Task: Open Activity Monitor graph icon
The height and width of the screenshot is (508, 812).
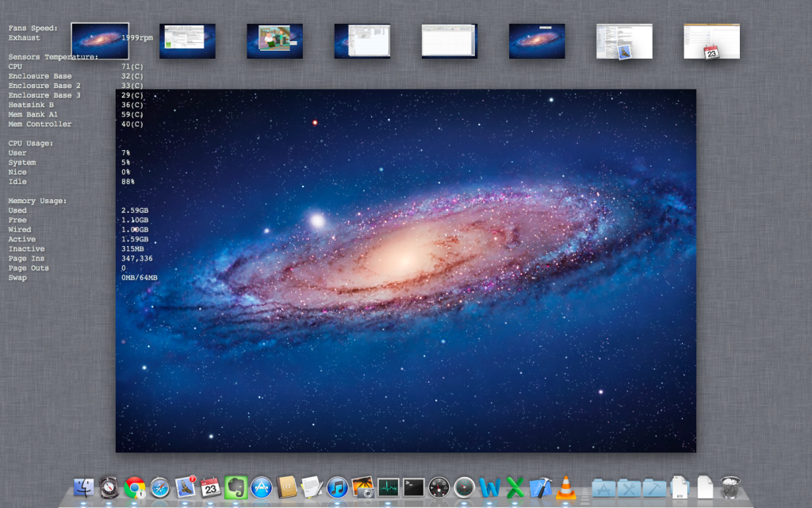Action: 388,487
